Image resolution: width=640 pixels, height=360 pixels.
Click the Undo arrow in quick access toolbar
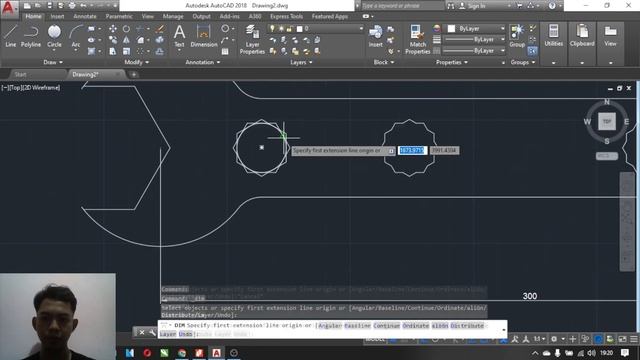pyautogui.click(x=84, y=6)
